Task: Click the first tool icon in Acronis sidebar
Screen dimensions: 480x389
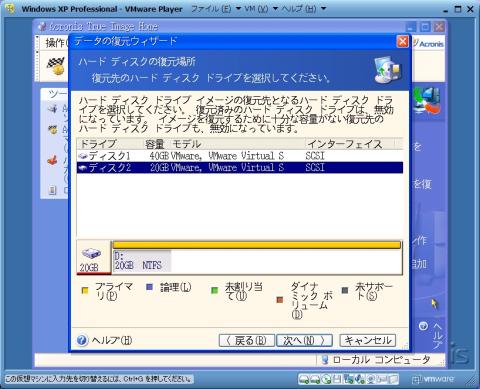Action: 53,108
